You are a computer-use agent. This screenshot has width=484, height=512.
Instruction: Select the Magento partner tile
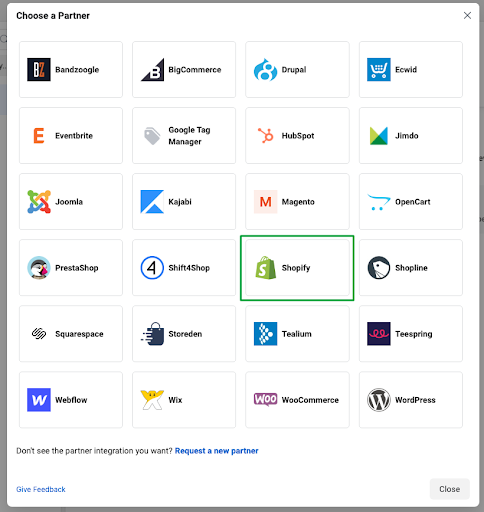[297, 201]
